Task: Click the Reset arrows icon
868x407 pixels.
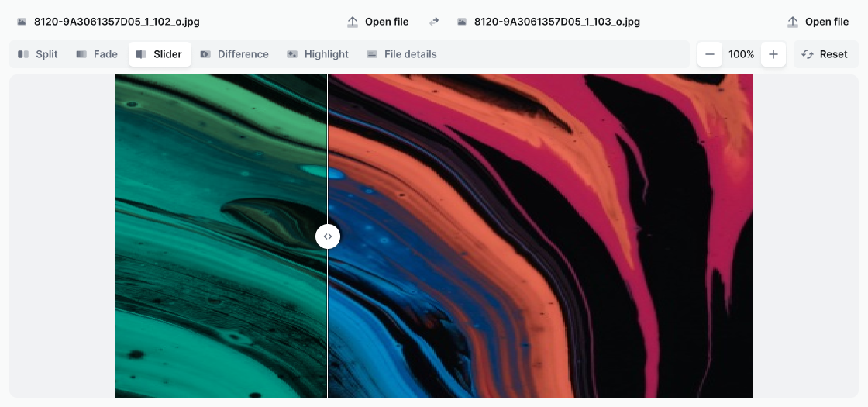Action: [807, 54]
